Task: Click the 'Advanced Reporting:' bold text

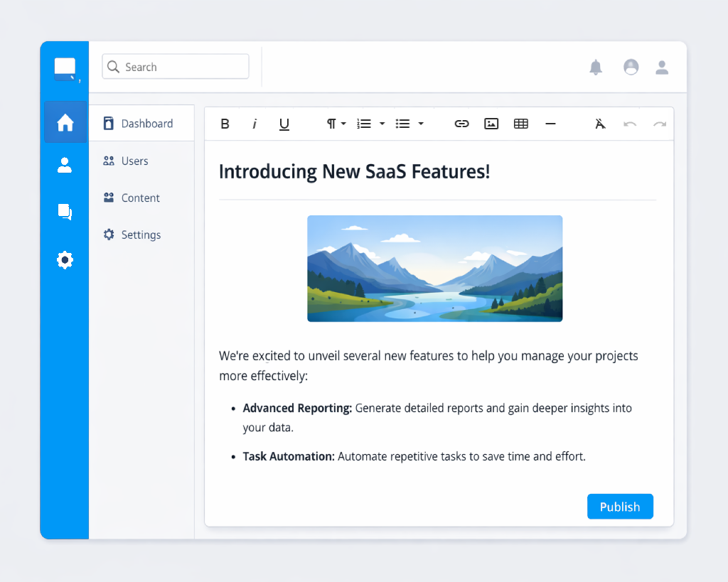Action: tap(297, 409)
